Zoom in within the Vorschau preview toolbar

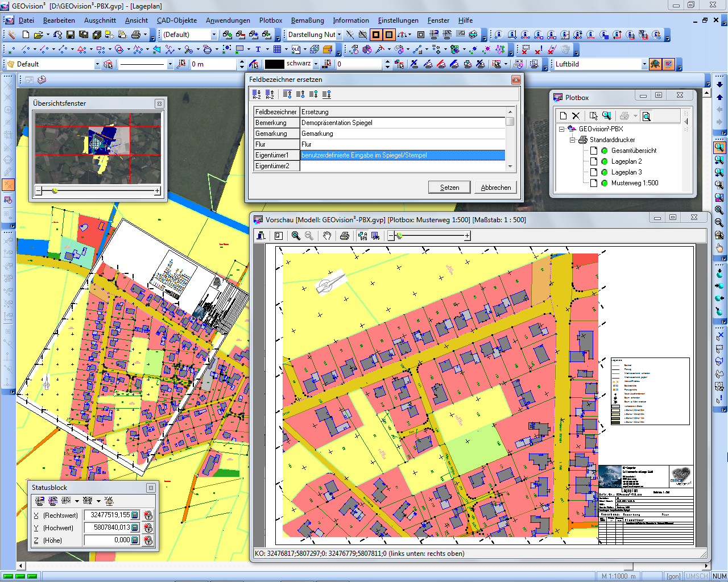coord(296,235)
